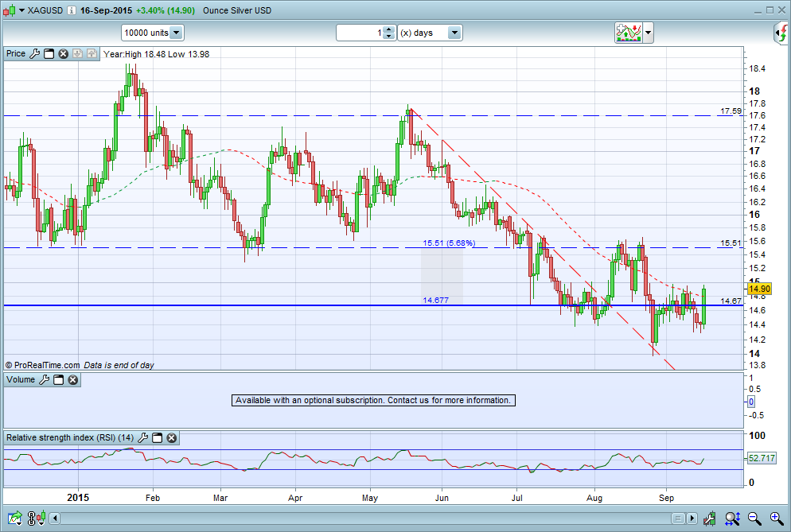
Task: Click the Price panel label
Action: [16, 53]
